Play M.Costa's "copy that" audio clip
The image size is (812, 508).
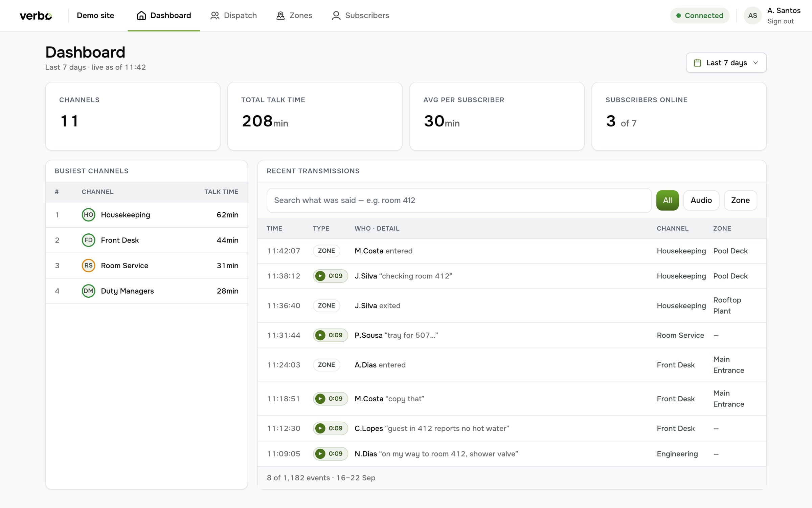(x=330, y=399)
